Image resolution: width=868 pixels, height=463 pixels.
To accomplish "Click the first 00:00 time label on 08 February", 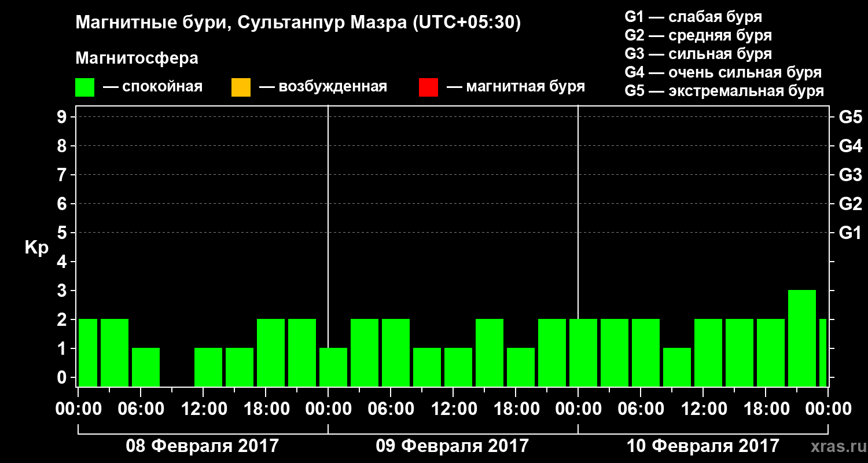I will click(x=78, y=409).
